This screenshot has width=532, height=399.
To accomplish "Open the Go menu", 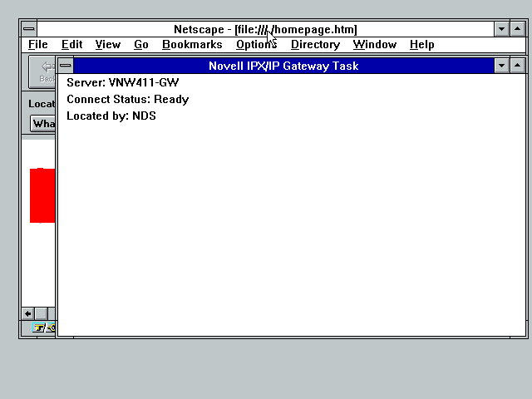I will [x=141, y=44].
